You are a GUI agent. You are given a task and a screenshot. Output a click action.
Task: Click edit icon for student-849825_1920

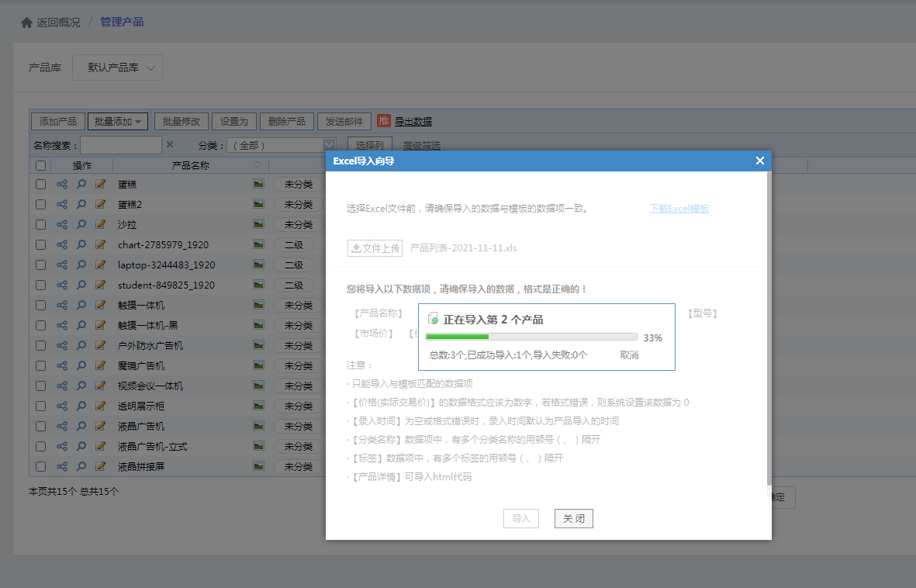101,285
